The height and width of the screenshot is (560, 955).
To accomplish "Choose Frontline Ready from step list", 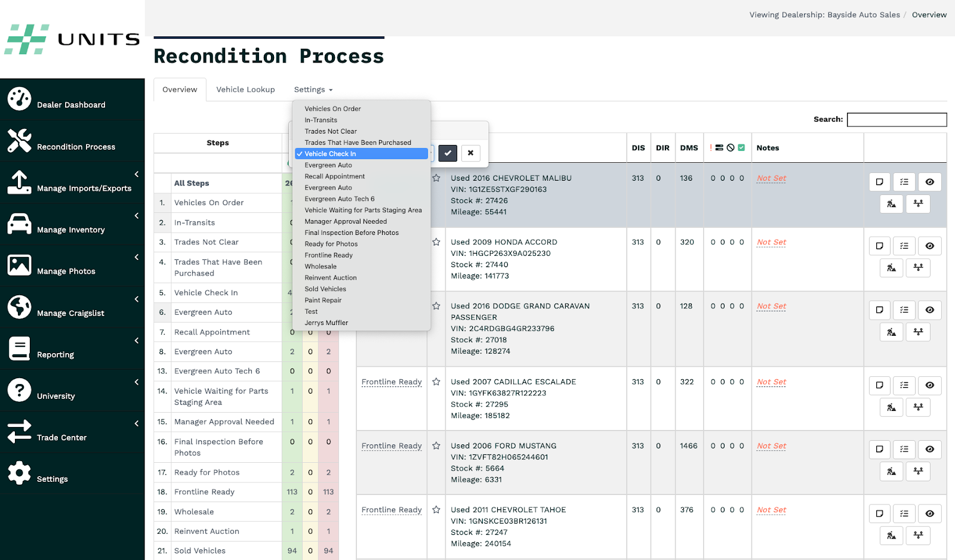I will click(x=328, y=255).
